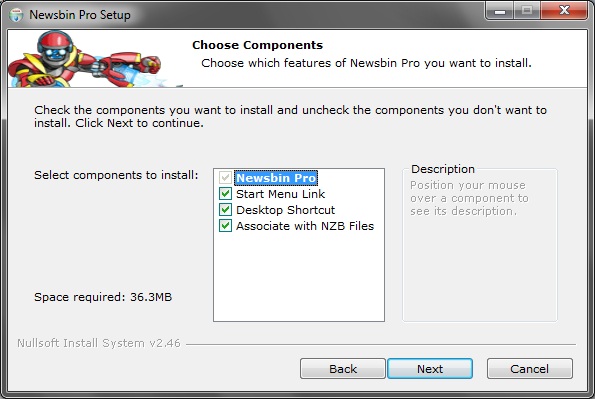Uncheck the Desktop Shortcut checkbox
The height and width of the screenshot is (399, 595).
[x=225, y=210]
